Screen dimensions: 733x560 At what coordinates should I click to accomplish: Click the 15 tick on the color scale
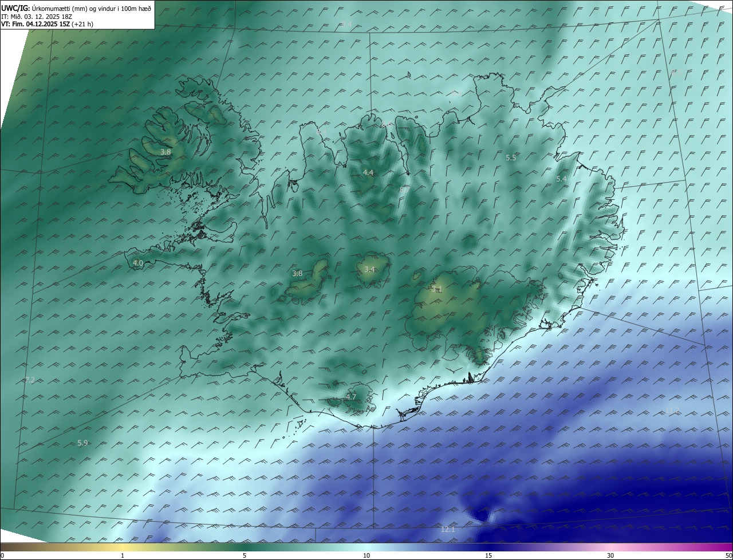(488, 555)
